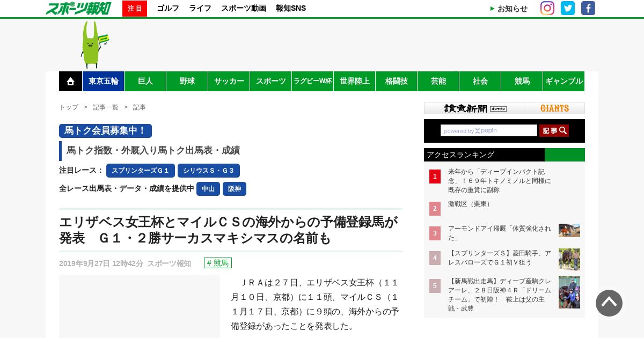
Task: Click the スポーツ報知 logo
Action: tap(78, 8)
